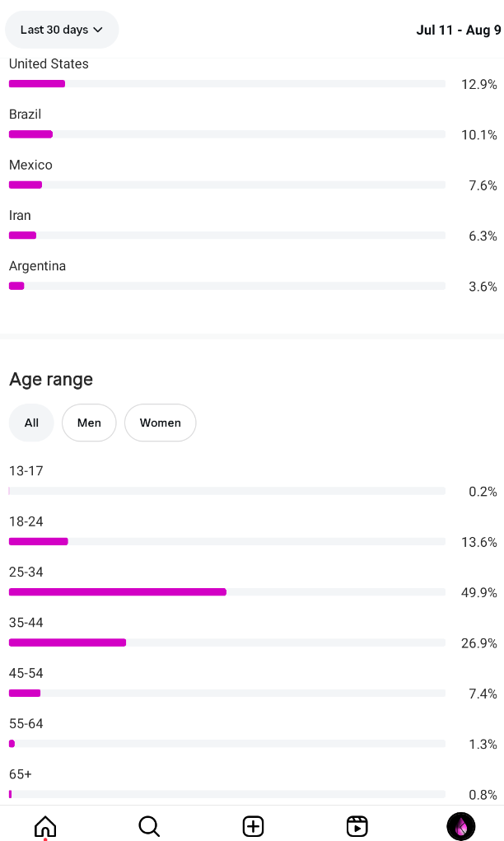Click the Jul 11 - Aug 9 date range
This screenshot has width=504, height=841.
[x=459, y=30]
